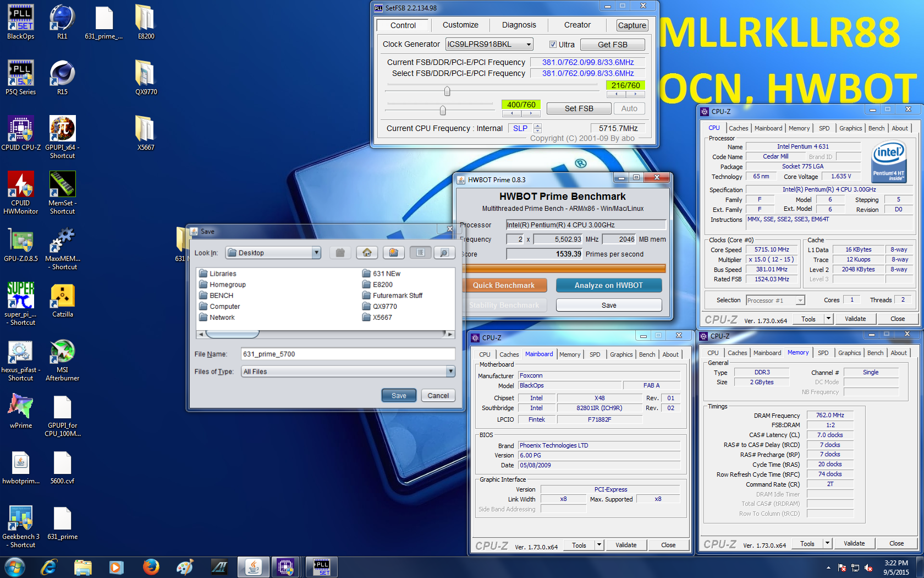Switch to List view in Save dialog

click(x=421, y=253)
